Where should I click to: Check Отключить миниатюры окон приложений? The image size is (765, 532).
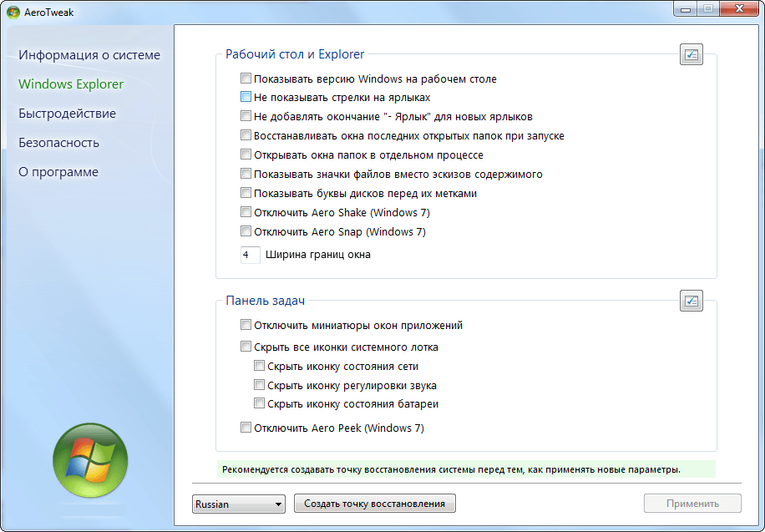[246, 326]
